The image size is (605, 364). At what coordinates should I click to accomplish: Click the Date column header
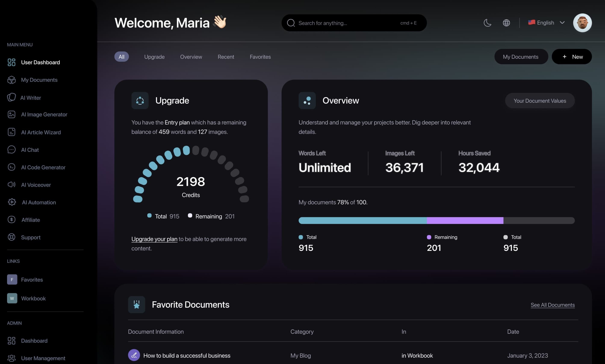pyautogui.click(x=513, y=331)
